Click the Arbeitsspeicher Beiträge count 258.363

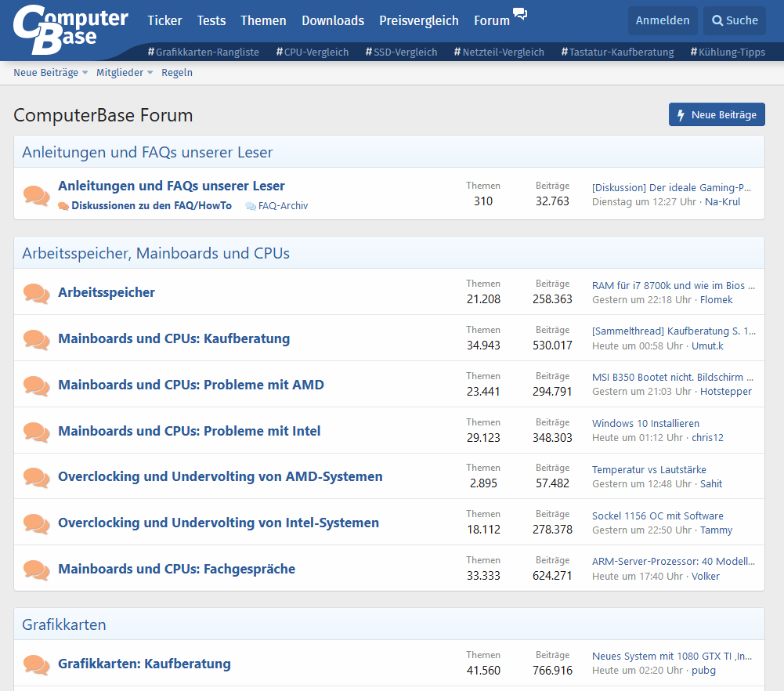[552, 299]
